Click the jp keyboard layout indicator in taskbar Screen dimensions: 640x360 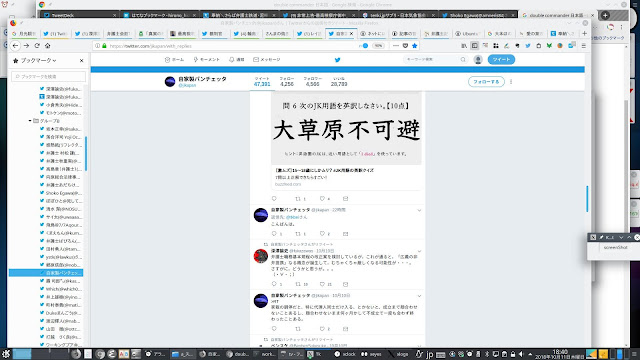pos(429,354)
